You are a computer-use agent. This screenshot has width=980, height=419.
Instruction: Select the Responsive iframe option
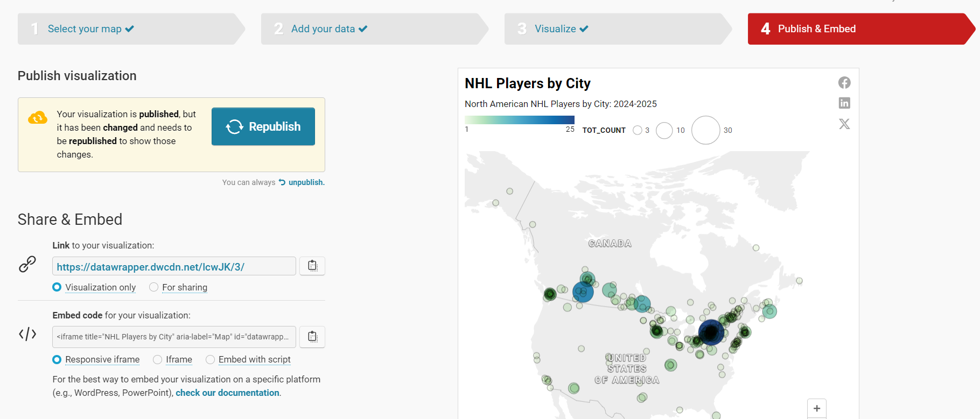click(57, 359)
